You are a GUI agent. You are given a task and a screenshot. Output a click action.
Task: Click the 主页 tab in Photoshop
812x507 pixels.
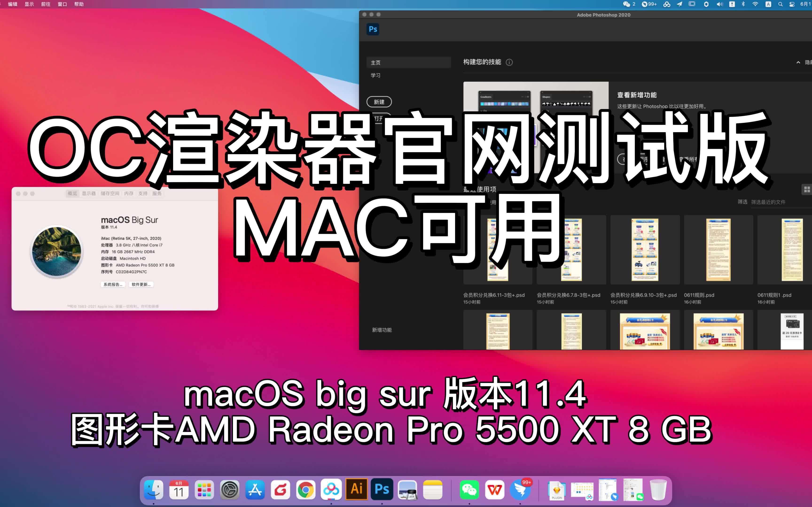pyautogui.click(x=376, y=62)
